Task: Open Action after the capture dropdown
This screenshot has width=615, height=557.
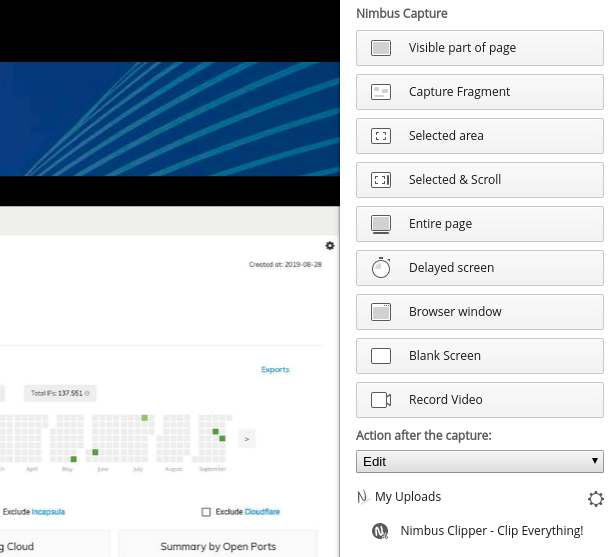Action: [480, 461]
